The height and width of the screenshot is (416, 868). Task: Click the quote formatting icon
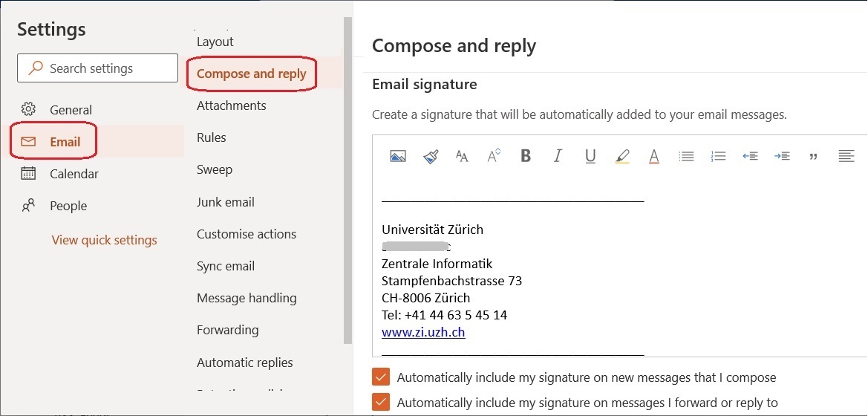tap(814, 156)
